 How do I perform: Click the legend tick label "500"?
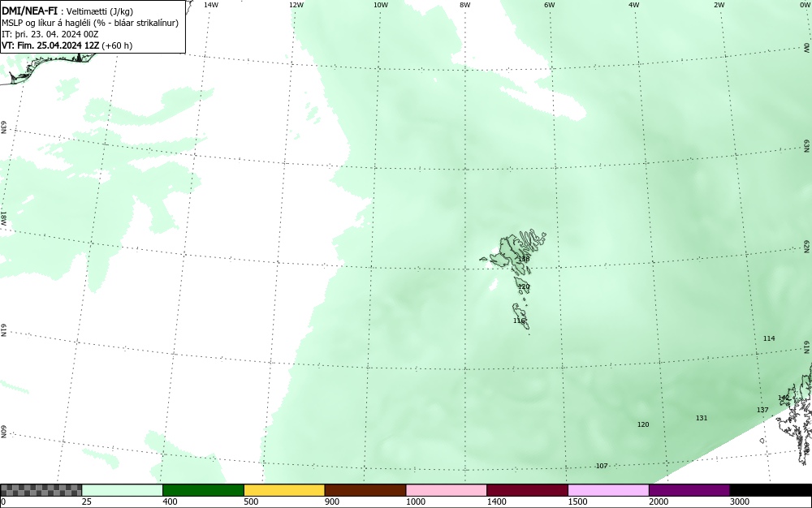(251, 502)
